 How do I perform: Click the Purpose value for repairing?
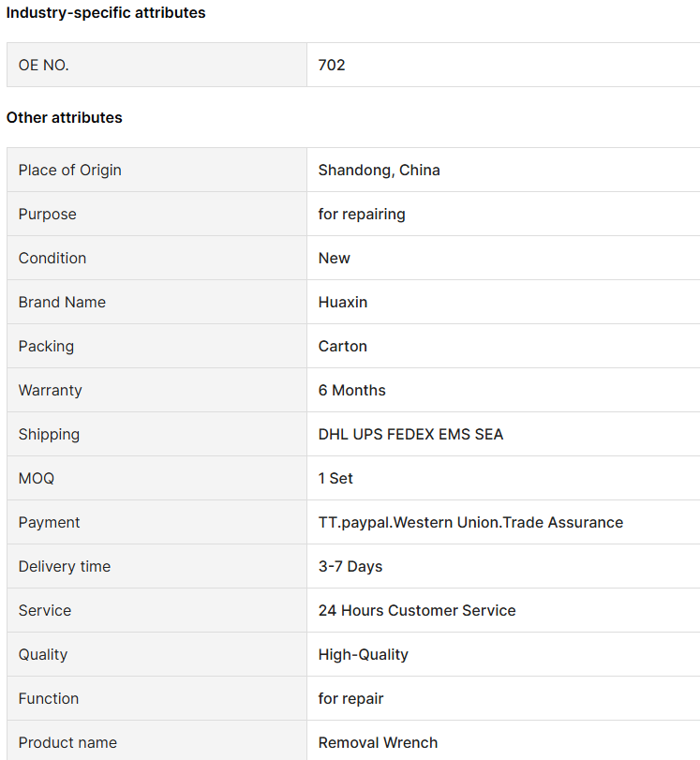pos(362,215)
